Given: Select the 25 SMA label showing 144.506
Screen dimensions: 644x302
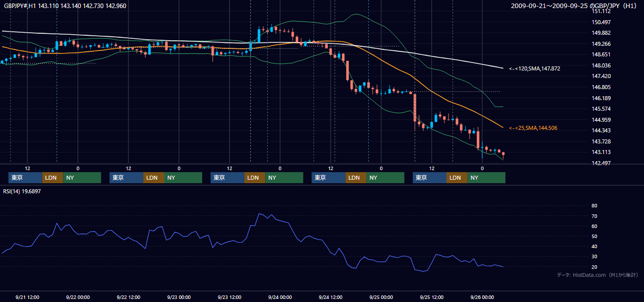Looking at the screenshot, I should (x=533, y=128).
